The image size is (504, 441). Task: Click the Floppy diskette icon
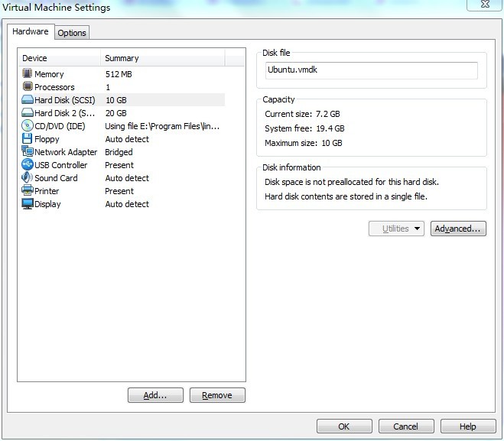point(28,138)
